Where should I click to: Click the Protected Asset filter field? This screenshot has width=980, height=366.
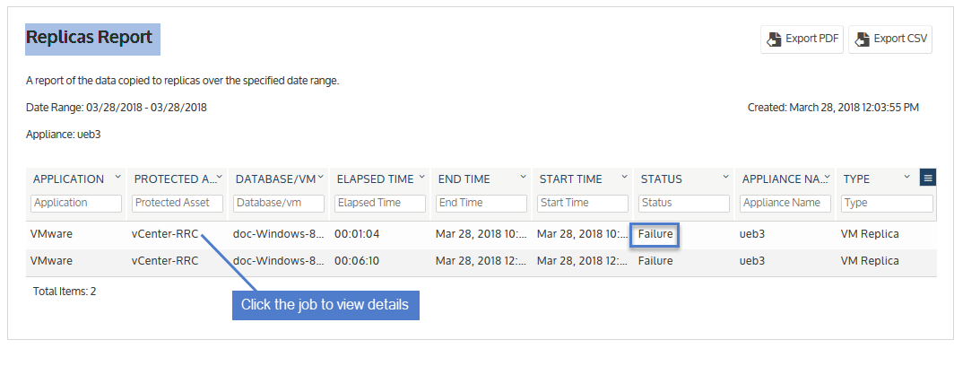(178, 203)
